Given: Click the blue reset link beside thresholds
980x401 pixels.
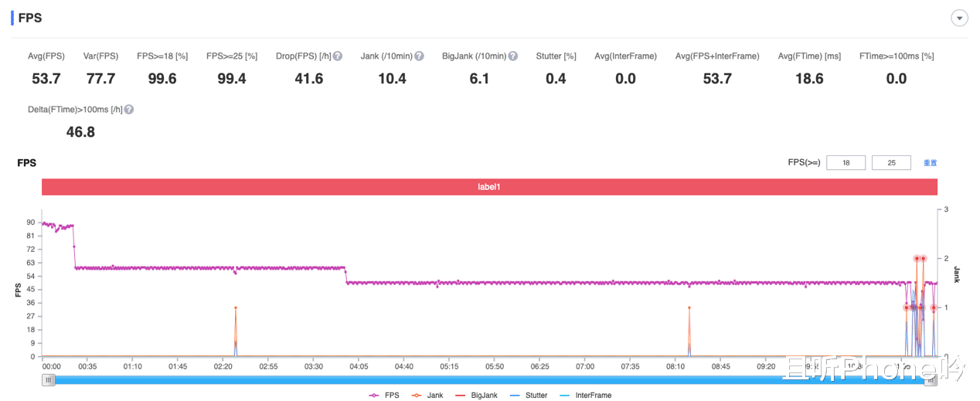Looking at the screenshot, I should (930, 163).
